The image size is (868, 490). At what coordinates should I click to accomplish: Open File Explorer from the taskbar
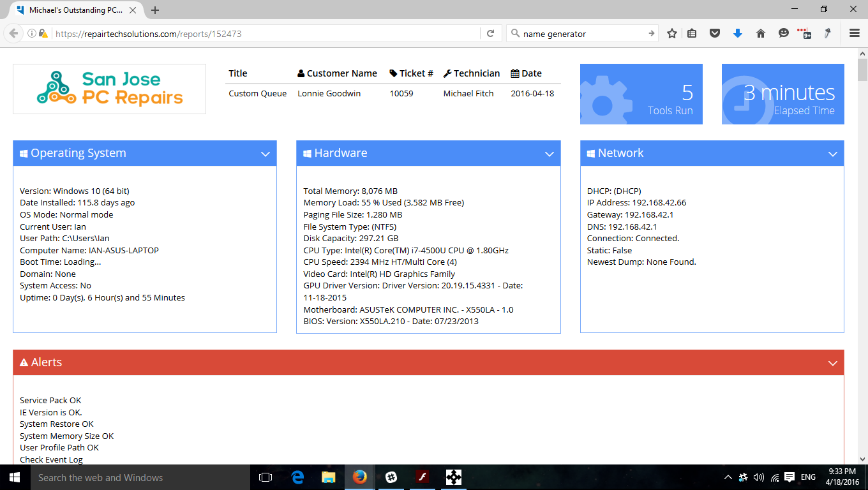coord(329,477)
